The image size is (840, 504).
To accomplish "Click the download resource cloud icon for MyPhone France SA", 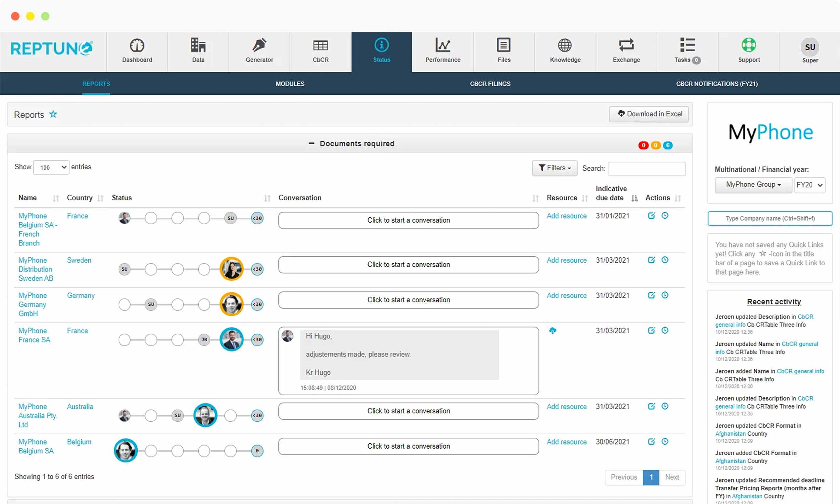I will (x=553, y=331).
